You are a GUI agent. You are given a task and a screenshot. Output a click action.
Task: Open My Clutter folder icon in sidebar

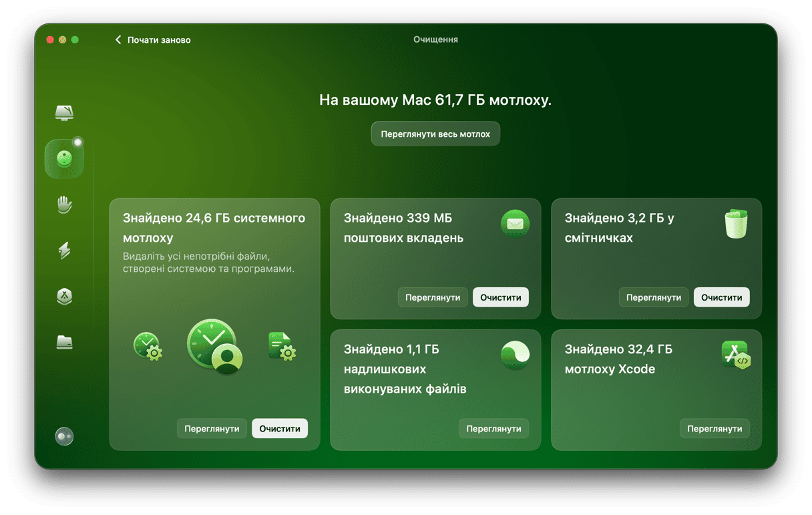[64, 343]
